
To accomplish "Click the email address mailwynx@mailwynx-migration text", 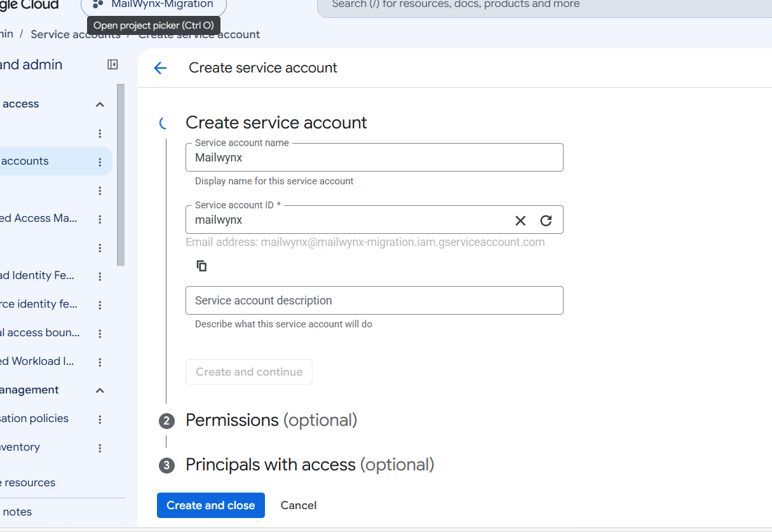I will pos(403,242).
